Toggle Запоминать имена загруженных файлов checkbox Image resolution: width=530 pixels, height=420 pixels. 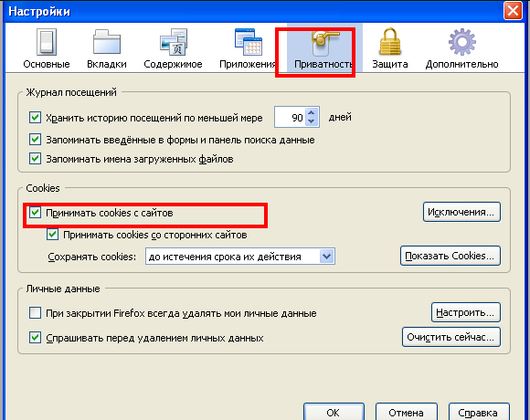[35, 158]
